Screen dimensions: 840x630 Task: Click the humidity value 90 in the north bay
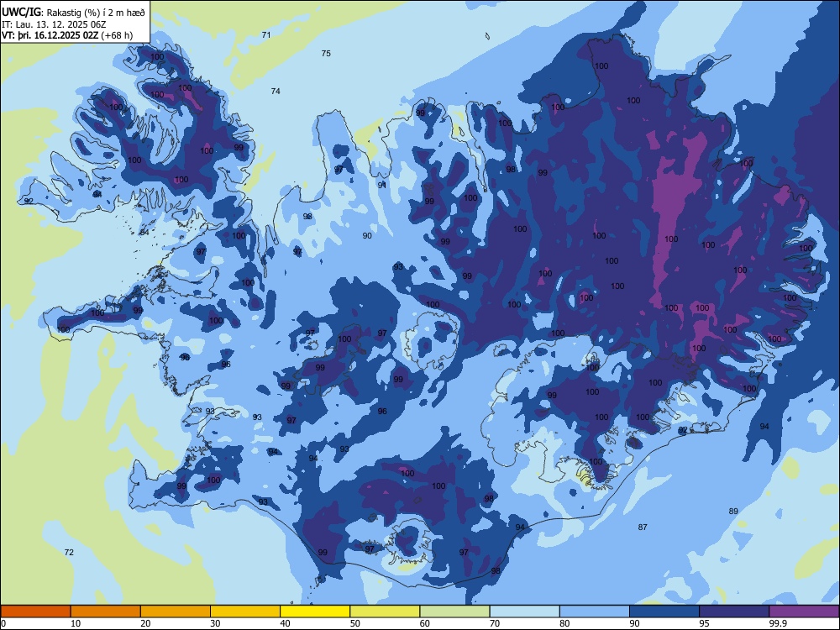pos(367,236)
